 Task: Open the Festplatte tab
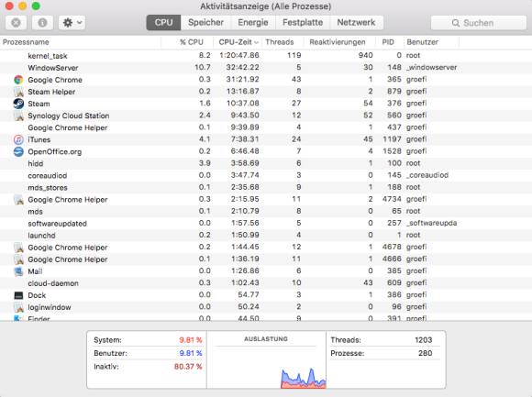pos(303,22)
